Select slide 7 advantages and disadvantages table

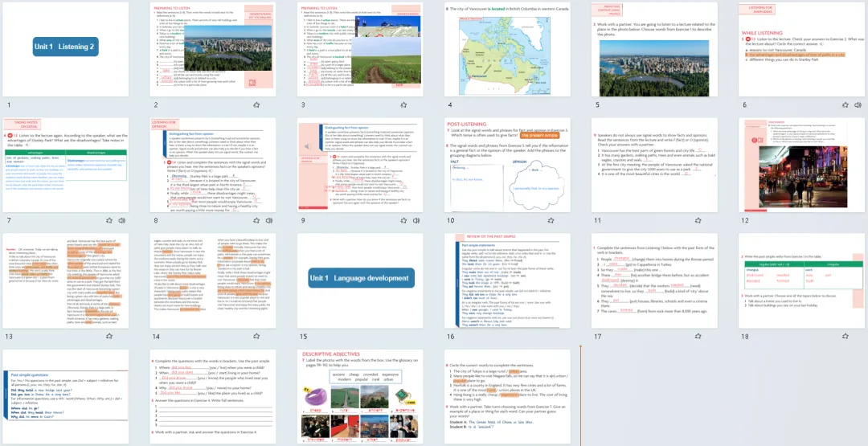pyautogui.click(x=65, y=165)
